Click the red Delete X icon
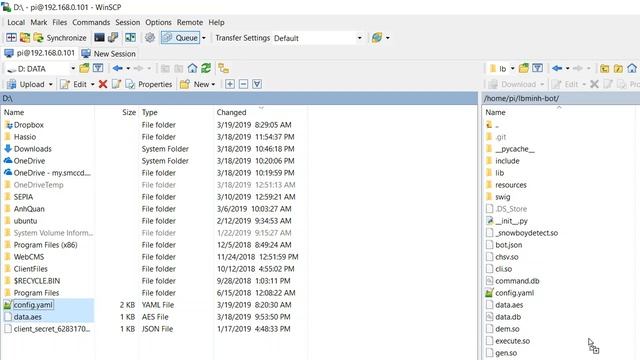 [x=103, y=84]
